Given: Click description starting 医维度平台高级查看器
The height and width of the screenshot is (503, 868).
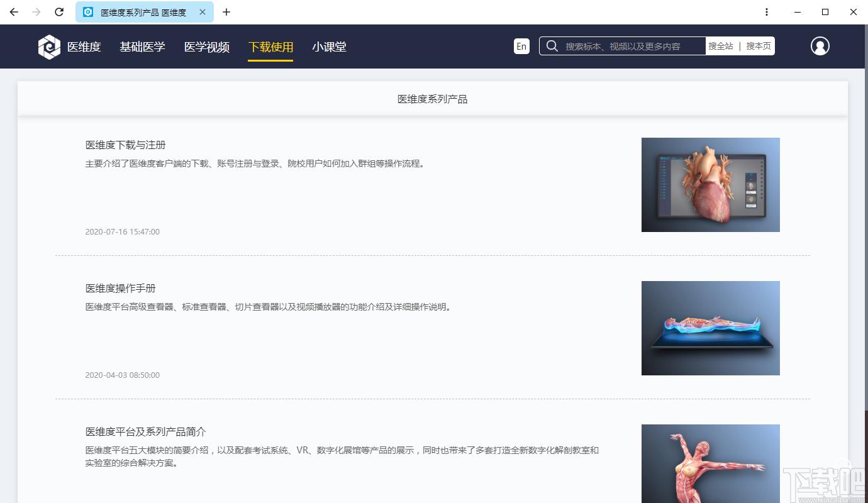Looking at the screenshot, I should click(269, 307).
